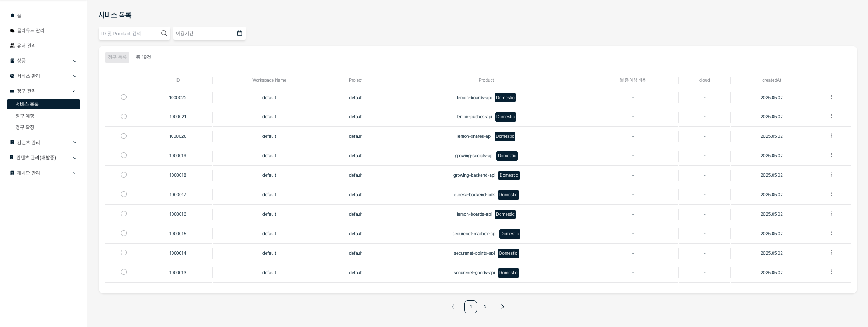Go to page 2

click(x=485, y=307)
